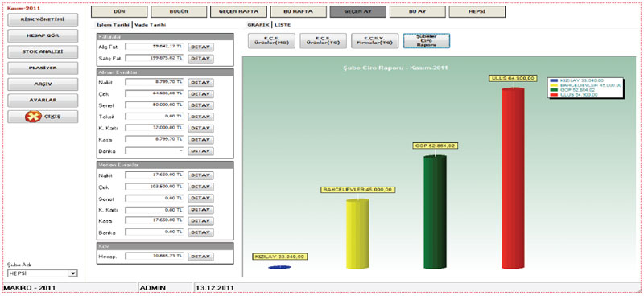Click DETAY next to Alış Fat.
644x296 pixels.
point(200,47)
